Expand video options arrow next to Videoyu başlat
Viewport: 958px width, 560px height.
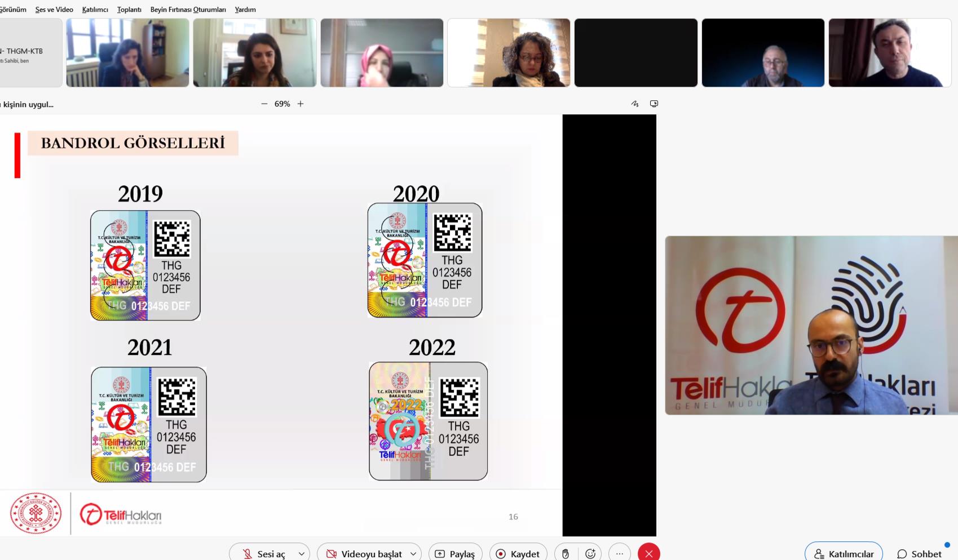coord(413,554)
